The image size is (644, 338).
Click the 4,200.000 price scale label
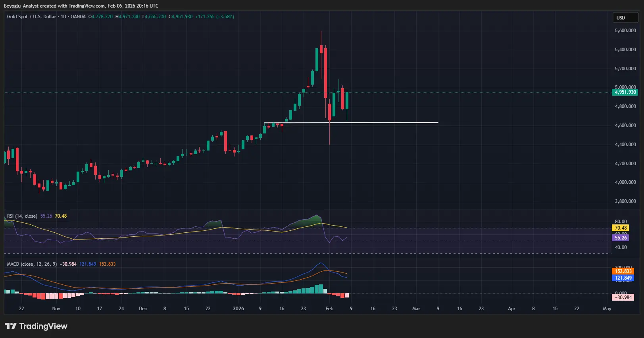pyautogui.click(x=625, y=164)
